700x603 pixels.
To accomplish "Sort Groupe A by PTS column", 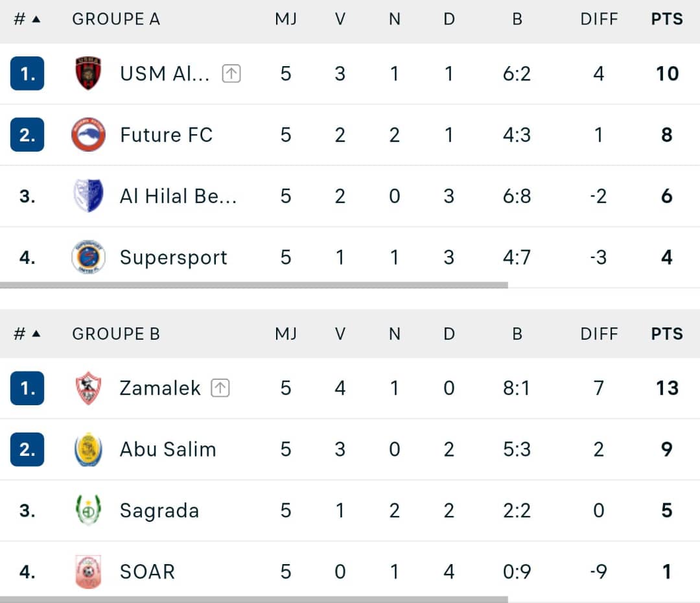I will point(667,19).
